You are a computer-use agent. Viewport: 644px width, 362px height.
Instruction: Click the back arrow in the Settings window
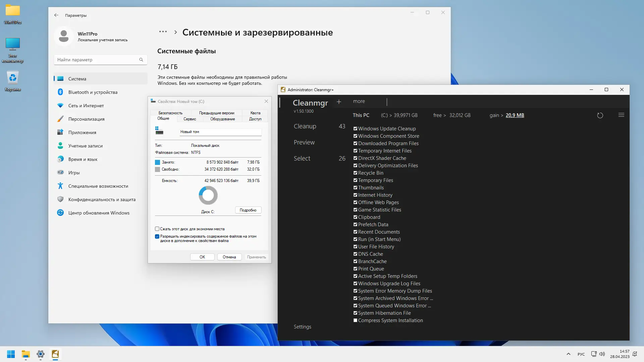pyautogui.click(x=56, y=15)
